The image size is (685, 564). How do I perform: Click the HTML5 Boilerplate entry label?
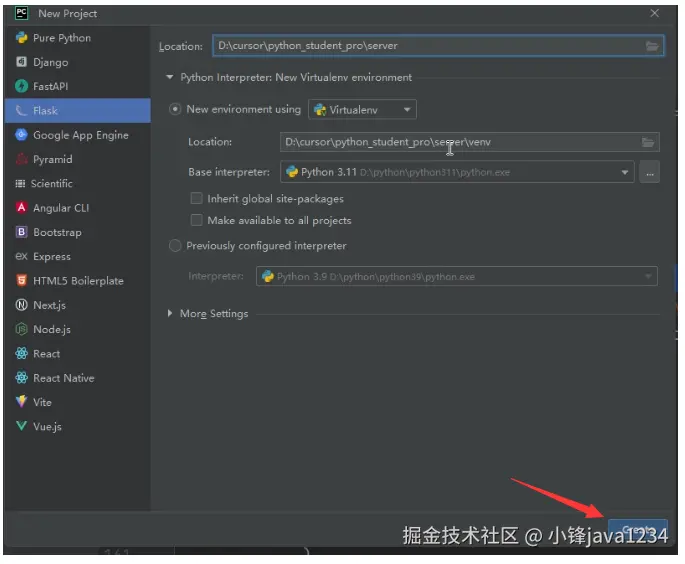79,281
